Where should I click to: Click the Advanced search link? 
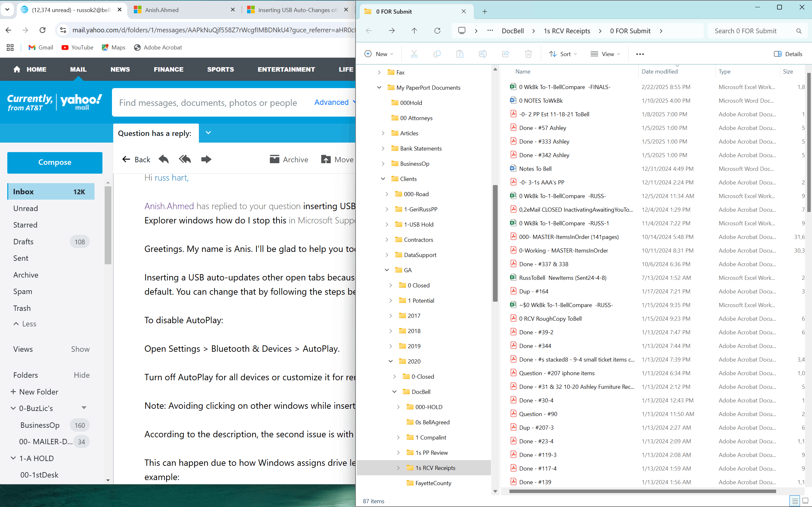tap(331, 102)
